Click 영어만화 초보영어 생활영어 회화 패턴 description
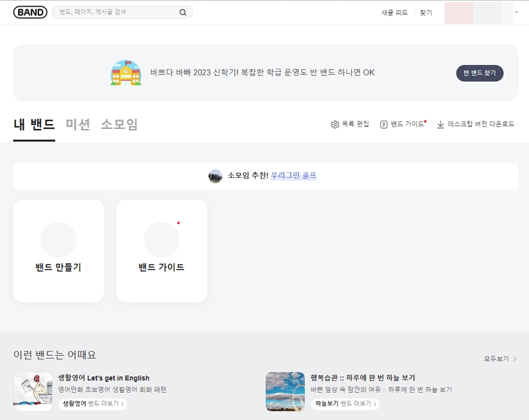 click(112, 389)
